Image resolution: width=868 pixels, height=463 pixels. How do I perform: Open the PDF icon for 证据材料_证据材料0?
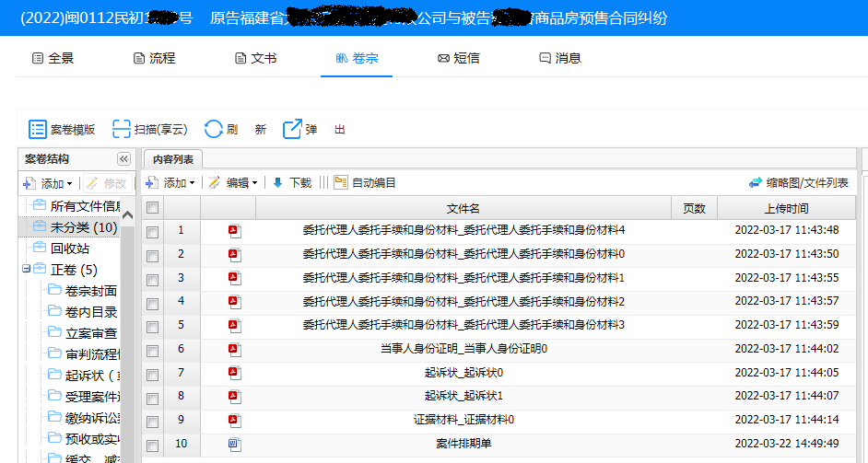pos(235,421)
